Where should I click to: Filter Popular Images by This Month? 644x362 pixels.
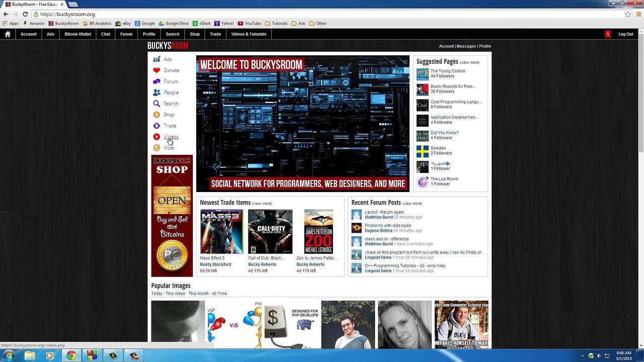pos(198,294)
